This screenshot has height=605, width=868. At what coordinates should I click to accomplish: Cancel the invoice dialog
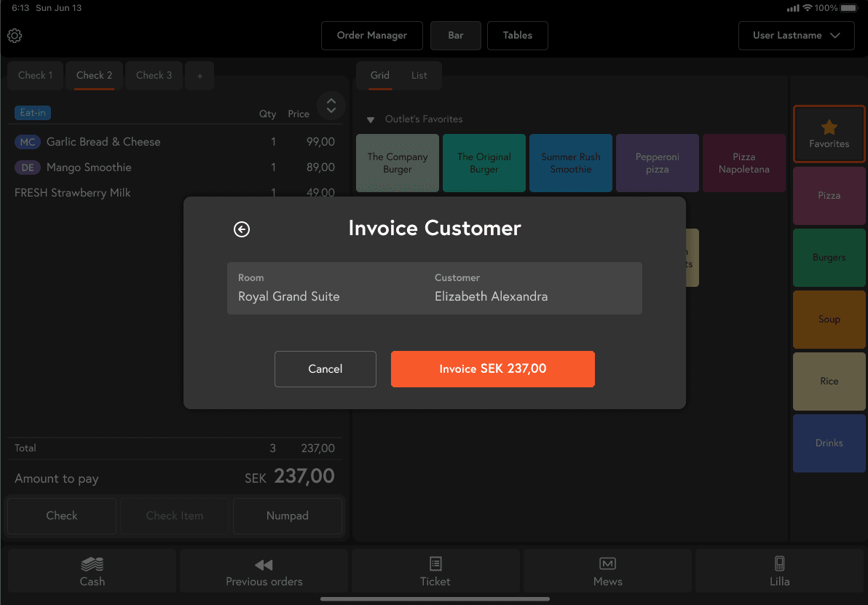point(325,369)
